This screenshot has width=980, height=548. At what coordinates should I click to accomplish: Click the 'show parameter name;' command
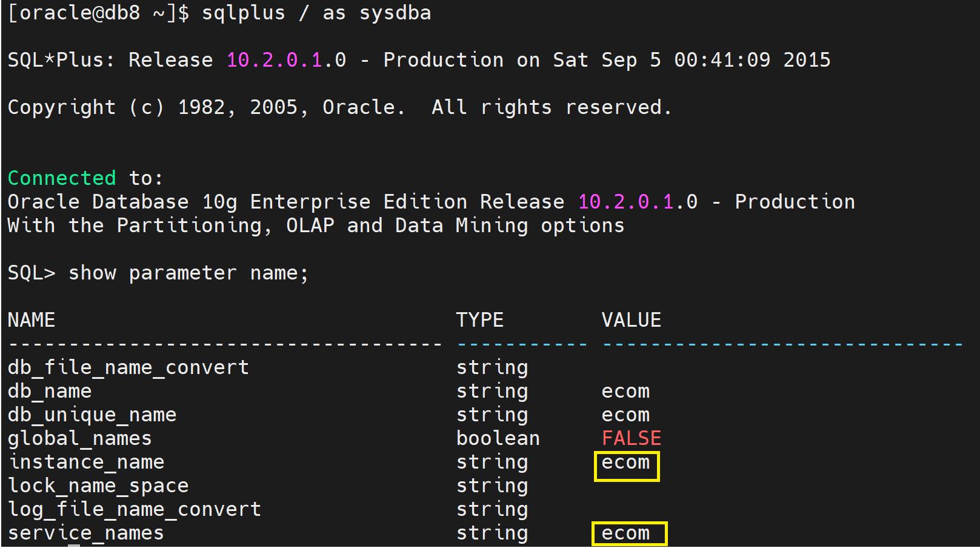coord(188,273)
